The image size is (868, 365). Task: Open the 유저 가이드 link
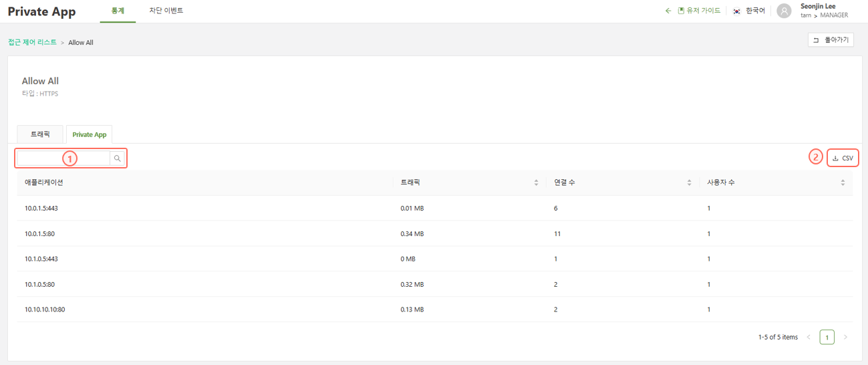pos(699,11)
